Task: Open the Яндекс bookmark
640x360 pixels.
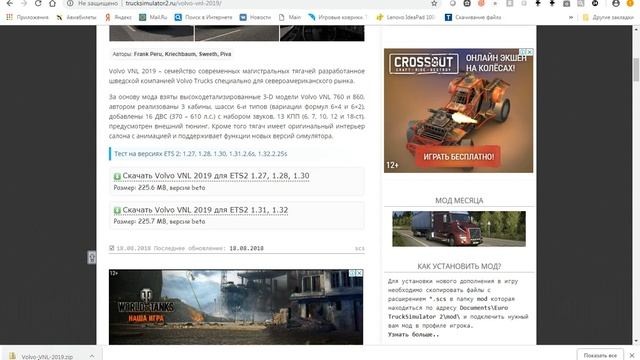Action: pyautogui.click(x=118, y=17)
